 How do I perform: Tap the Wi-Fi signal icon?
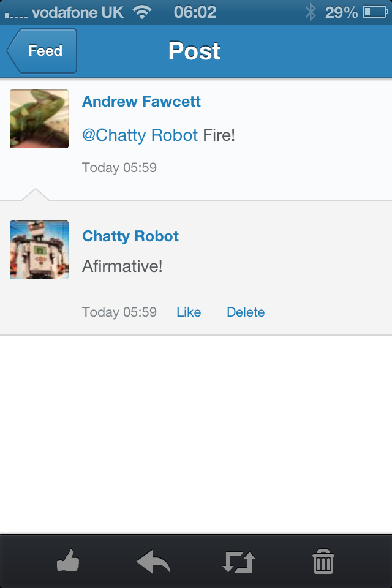click(x=142, y=12)
